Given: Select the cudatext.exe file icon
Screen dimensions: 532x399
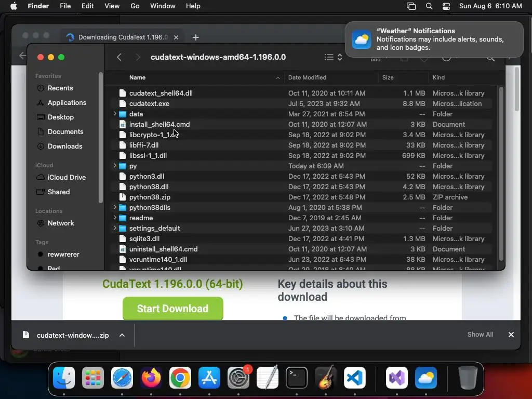Looking at the screenshot, I should coord(123,103).
